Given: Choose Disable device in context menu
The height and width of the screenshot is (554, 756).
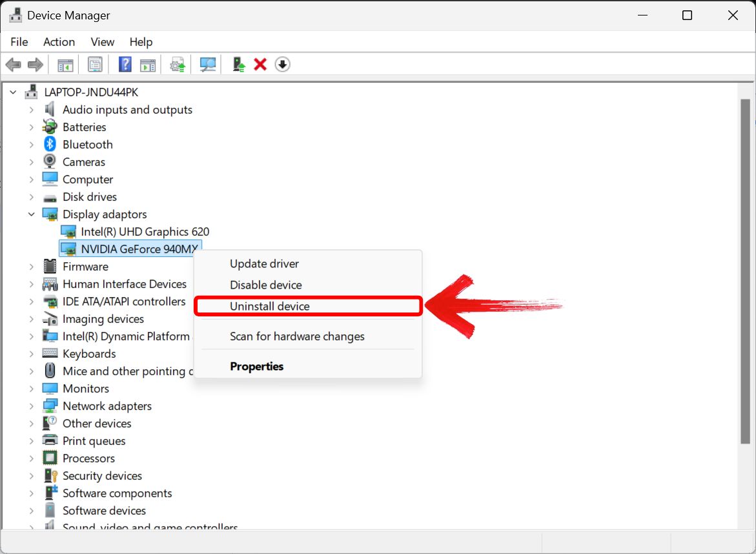Looking at the screenshot, I should [x=265, y=285].
